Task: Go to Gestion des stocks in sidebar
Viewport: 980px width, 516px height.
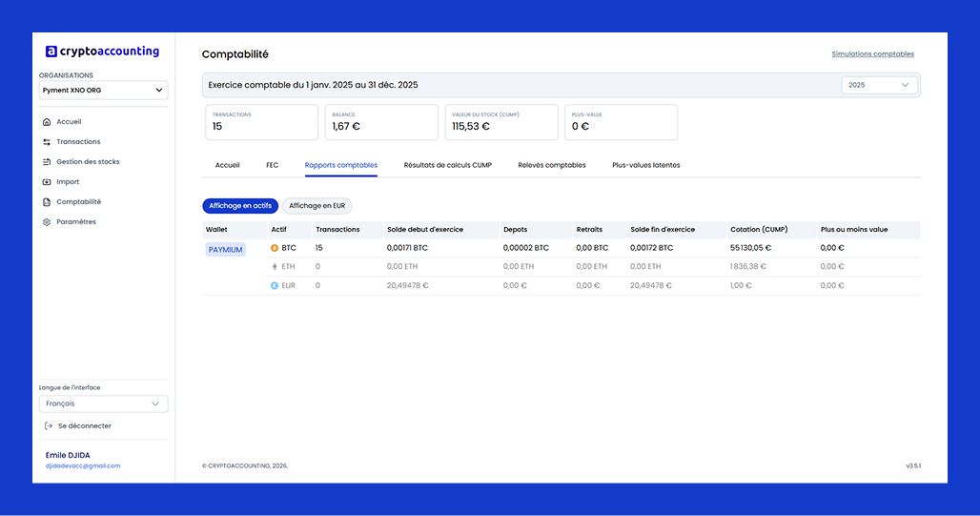Action: pyautogui.click(x=88, y=162)
